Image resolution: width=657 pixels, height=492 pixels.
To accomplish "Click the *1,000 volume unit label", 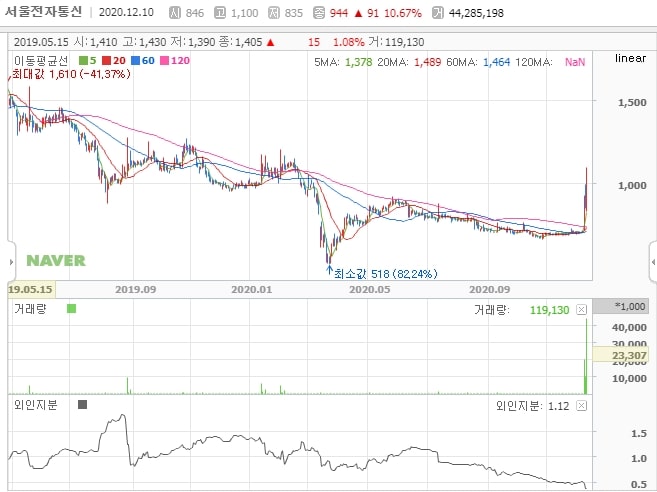I will [x=630, y=306].
